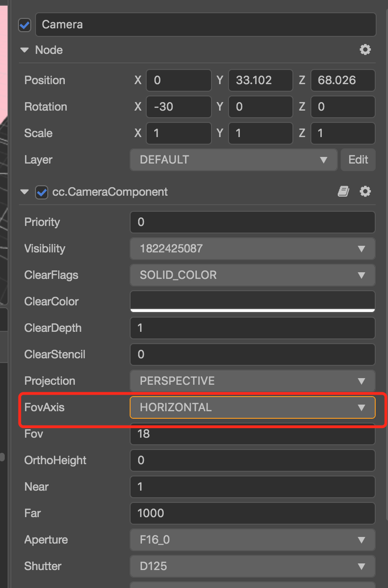The height and width of the screenshot is (588, 388).
Task: Collapse the Node section
Action: pyautogui.click(x=25, y=50)
